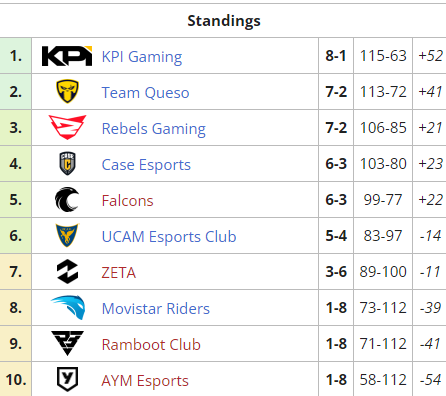
Task: Open the Team Queso link
Action: pos(145,93)
